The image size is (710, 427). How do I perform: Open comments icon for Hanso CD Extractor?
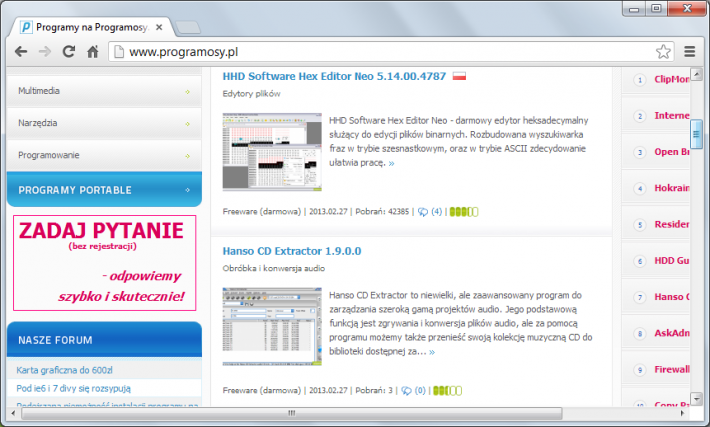click(x=406, y=391)
